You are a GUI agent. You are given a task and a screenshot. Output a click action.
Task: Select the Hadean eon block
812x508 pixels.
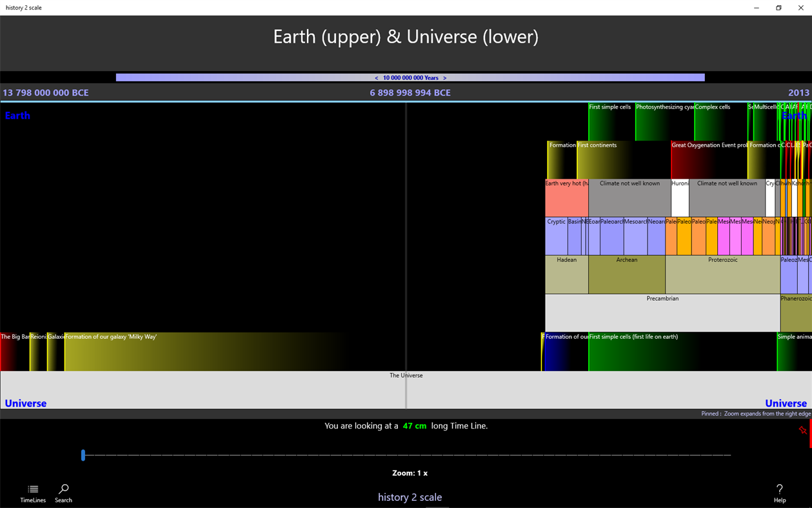click(566, 274)
